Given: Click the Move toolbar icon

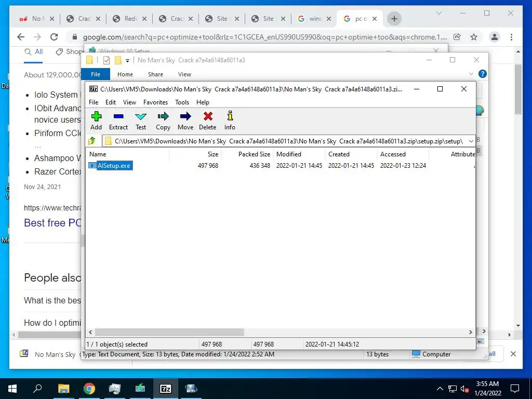Looking at the screenshot, I should (x=185, y=121).
